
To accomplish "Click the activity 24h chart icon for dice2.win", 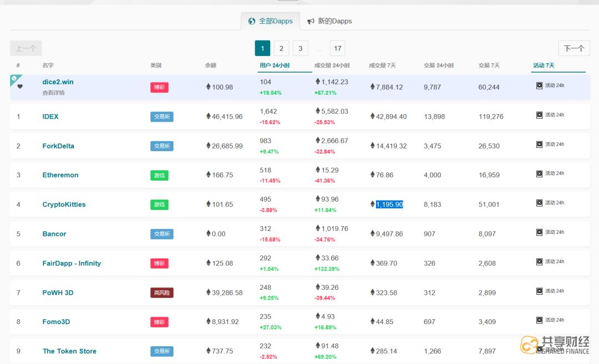I will tap(539, 85).
